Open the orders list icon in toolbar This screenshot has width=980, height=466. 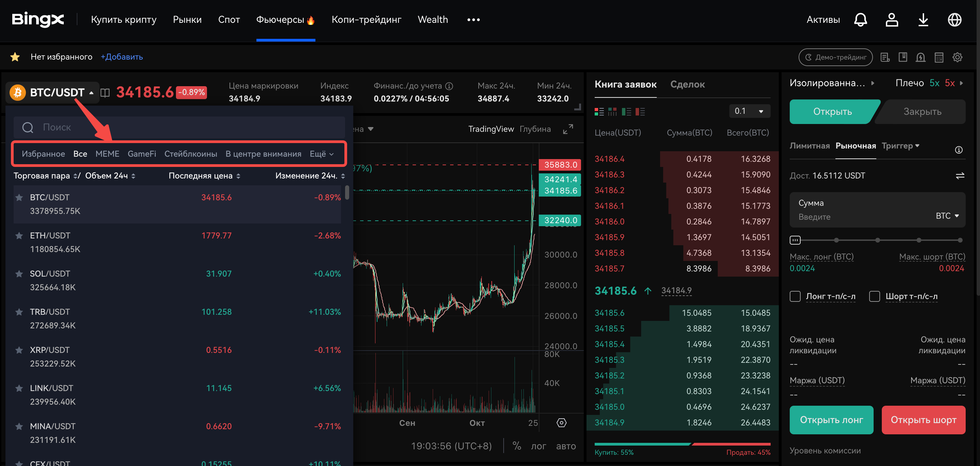885,57
